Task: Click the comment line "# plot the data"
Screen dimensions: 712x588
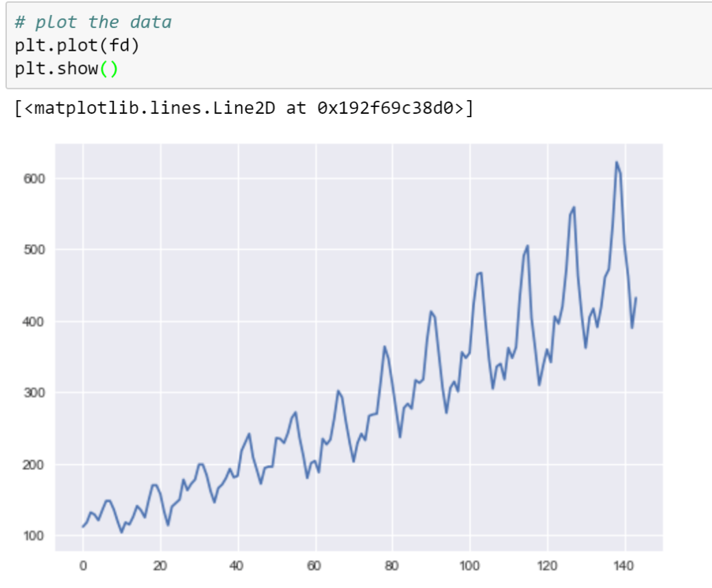Action: (93, 22)
